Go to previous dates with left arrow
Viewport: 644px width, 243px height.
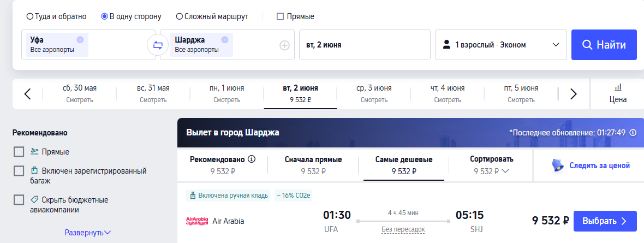[28, 94]
